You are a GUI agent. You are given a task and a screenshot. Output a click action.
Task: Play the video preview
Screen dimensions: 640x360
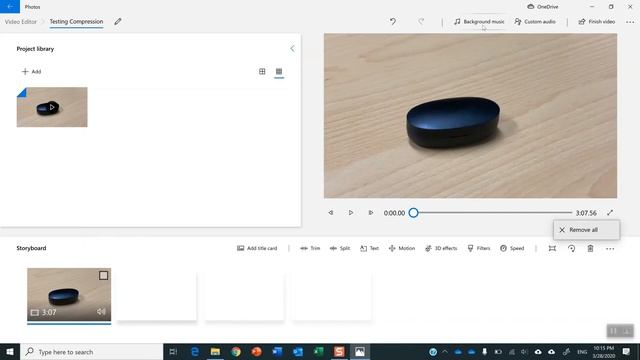pyautogui.click(x=351, y=213)
